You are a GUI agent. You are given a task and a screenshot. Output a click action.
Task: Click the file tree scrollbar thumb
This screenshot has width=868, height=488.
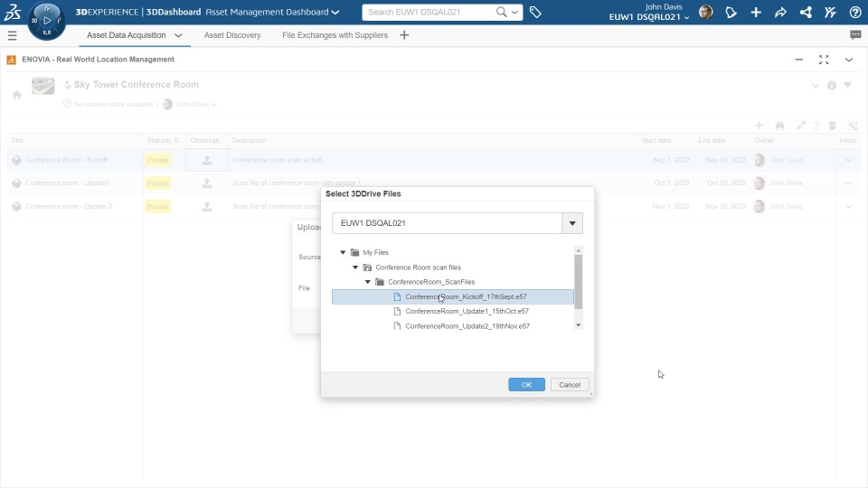579,282
